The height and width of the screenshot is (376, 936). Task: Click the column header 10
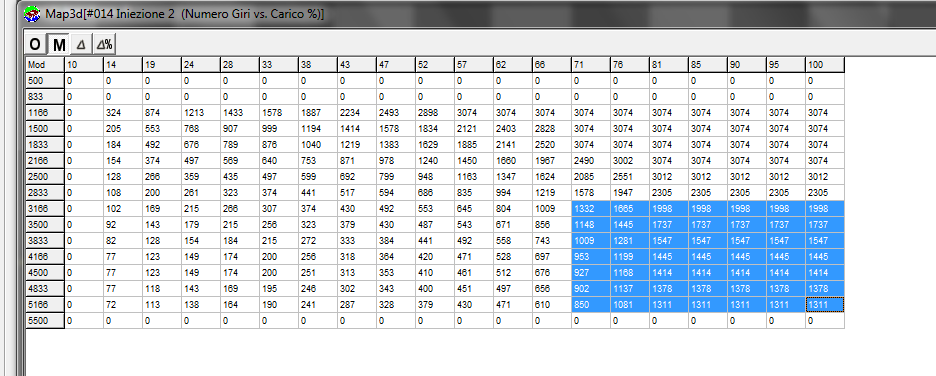pyautogui.click(x=84, y=64)
